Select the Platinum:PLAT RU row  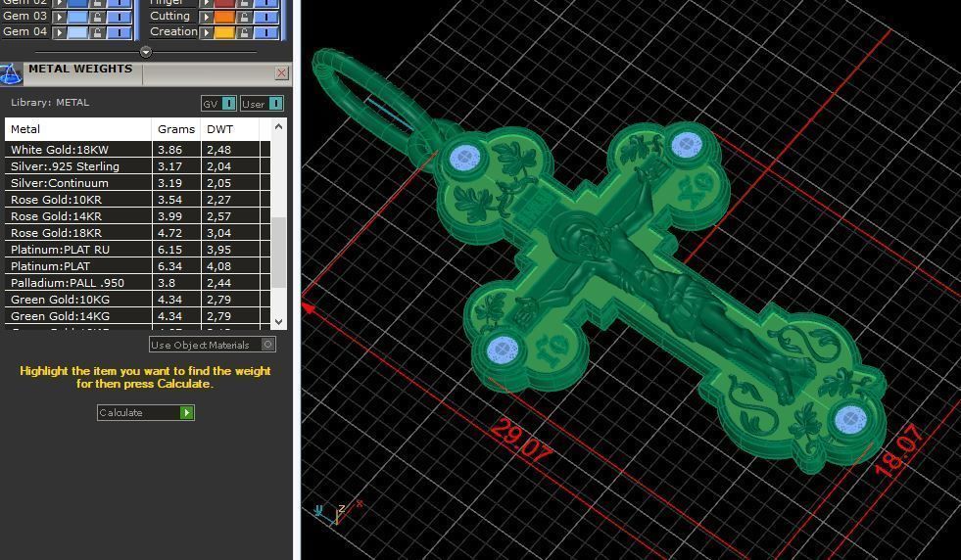pos(138,250)
